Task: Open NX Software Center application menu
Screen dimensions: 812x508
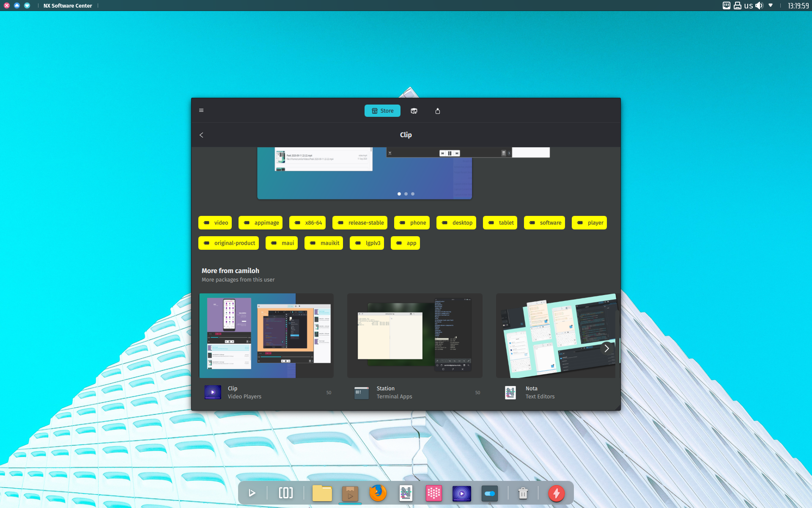Action: pyautogui.click(x=68, y=6)
